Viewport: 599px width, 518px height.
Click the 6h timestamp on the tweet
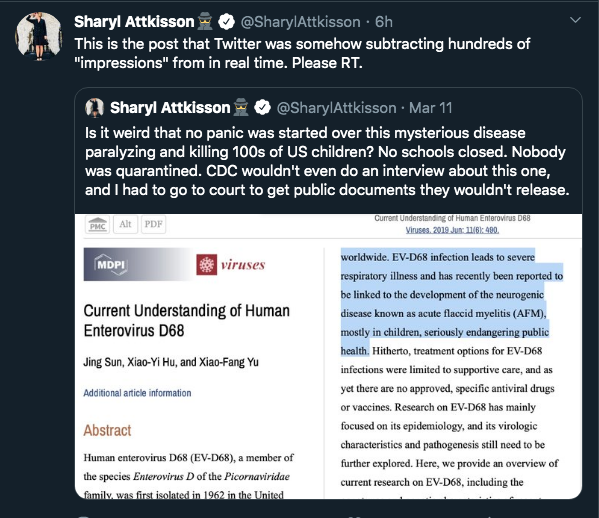click(x=384, y=22)
